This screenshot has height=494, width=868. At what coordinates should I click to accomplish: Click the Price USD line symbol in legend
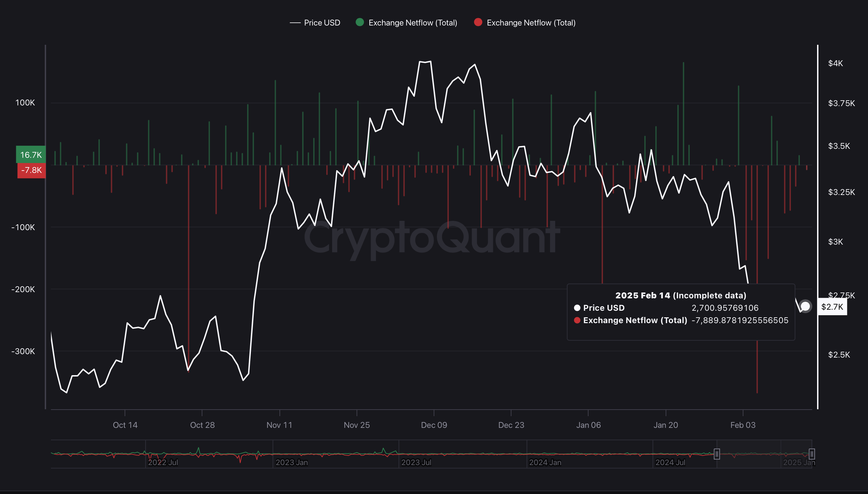pyautogui.click(x=295, y=23)
